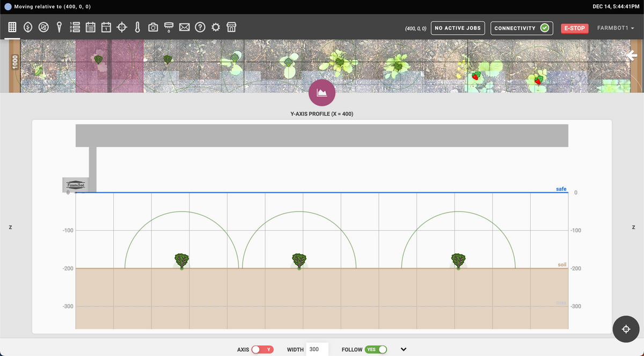Viewport: 644px width, 356px height.
Task: Select the rightmost plant in the profile
Action: (458, 261)
